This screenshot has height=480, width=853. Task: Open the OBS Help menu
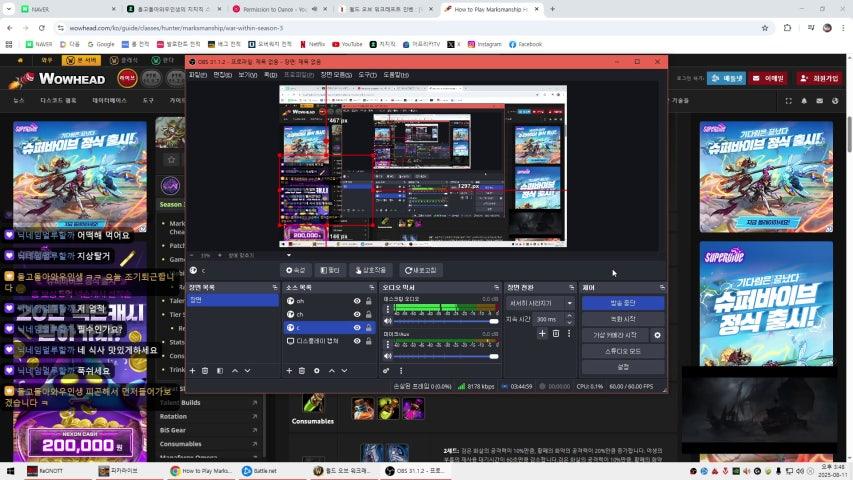(396, 75)
